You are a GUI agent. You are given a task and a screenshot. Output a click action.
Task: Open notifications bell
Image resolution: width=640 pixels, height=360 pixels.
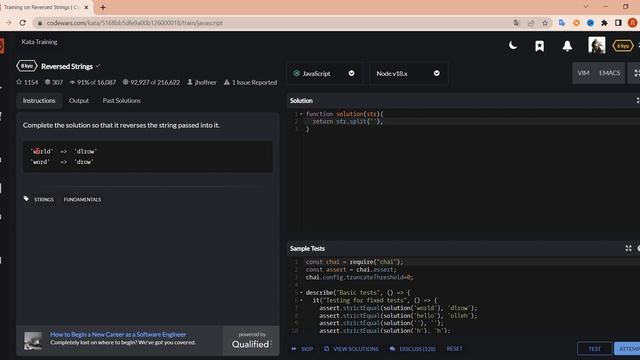pyautogui.click(x=567, y=46)
